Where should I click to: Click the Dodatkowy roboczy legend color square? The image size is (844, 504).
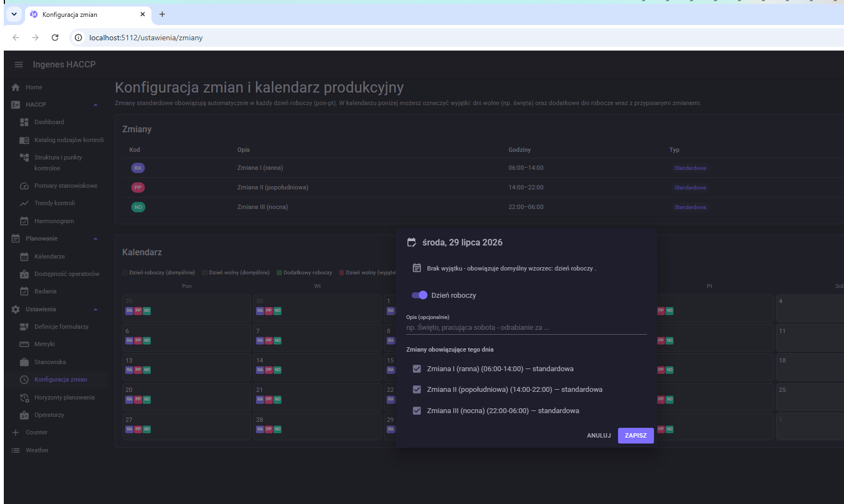click(x=279, y=273)
